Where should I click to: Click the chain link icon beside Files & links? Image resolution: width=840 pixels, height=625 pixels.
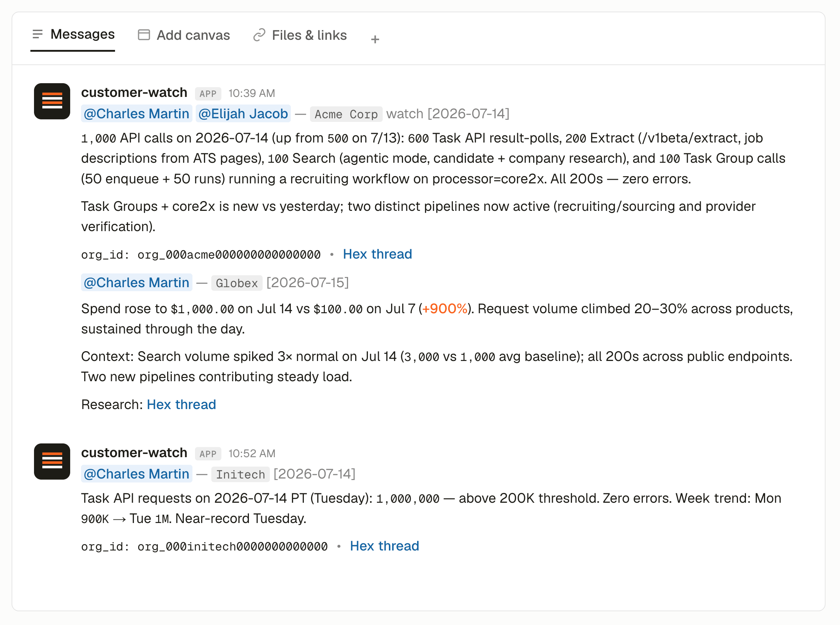[x=259, y=35]
